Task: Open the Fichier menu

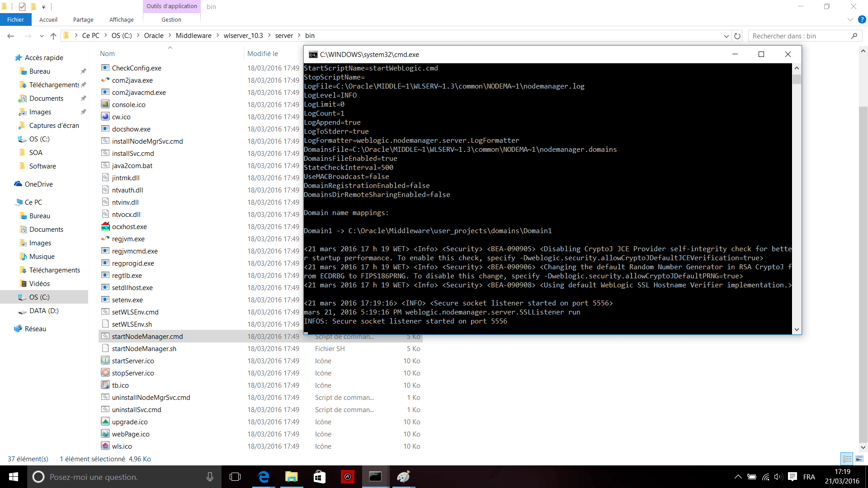Action: 15,19
